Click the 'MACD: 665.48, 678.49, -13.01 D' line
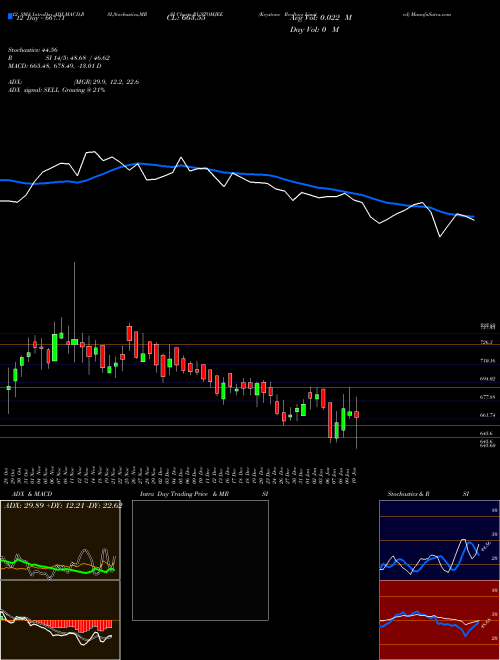This screenshot has width=500, height=660. tap(54, 66)
